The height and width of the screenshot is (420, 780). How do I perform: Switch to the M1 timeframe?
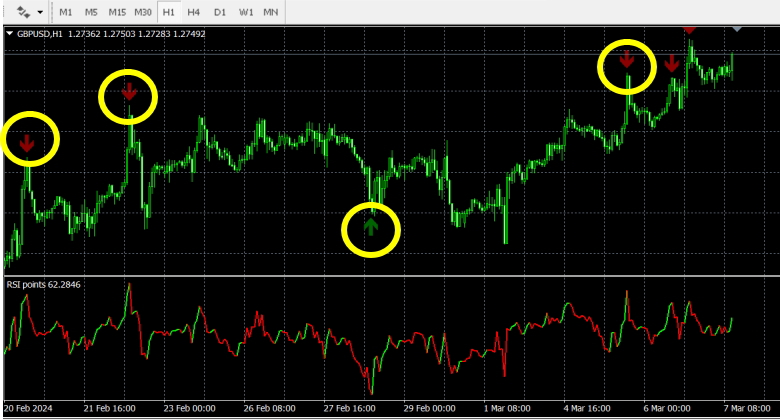click(x=66, y=12)
